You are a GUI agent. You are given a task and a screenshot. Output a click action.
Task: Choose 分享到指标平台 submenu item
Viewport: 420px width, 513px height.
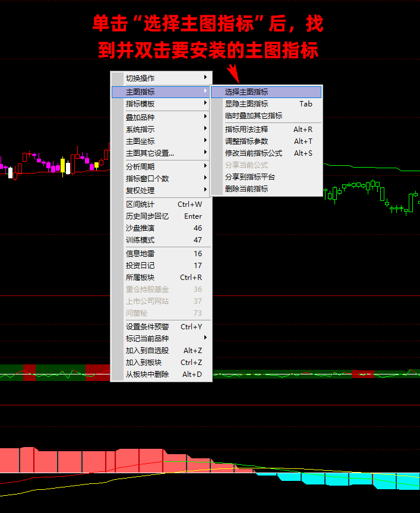(x=266, y=177)
